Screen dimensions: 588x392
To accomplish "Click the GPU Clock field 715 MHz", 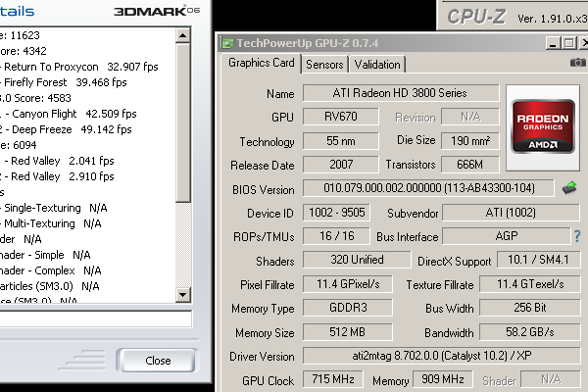I will [x=333, y=379].
